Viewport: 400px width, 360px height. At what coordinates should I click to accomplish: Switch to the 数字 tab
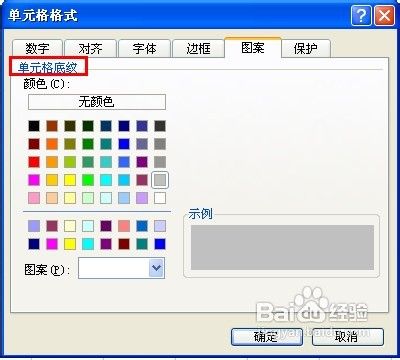tap(37, 49)
